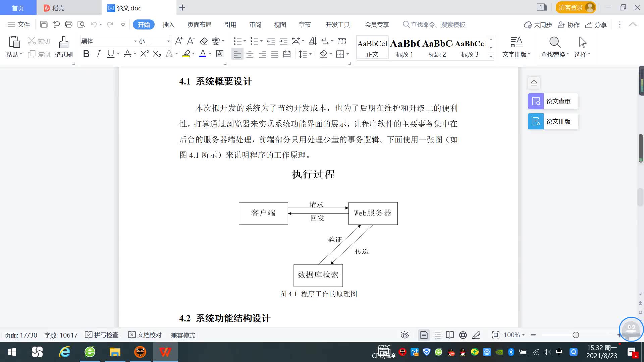This screenshot has height=362, width=644.
Task: Expand the bullet list dropdown arrow
Action: [245, 41]
